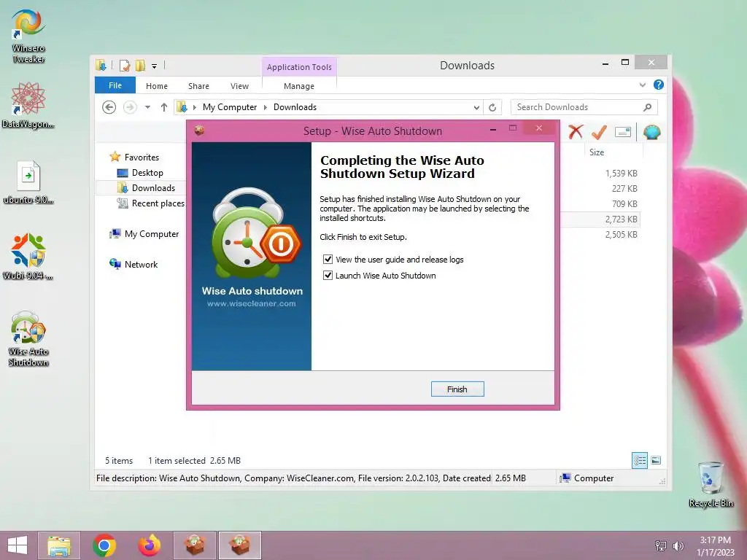Image resolution: width=747 pixels, height=560 pixels.
Task: Select Recent places in navigation pane
Action: pos(158,203)
